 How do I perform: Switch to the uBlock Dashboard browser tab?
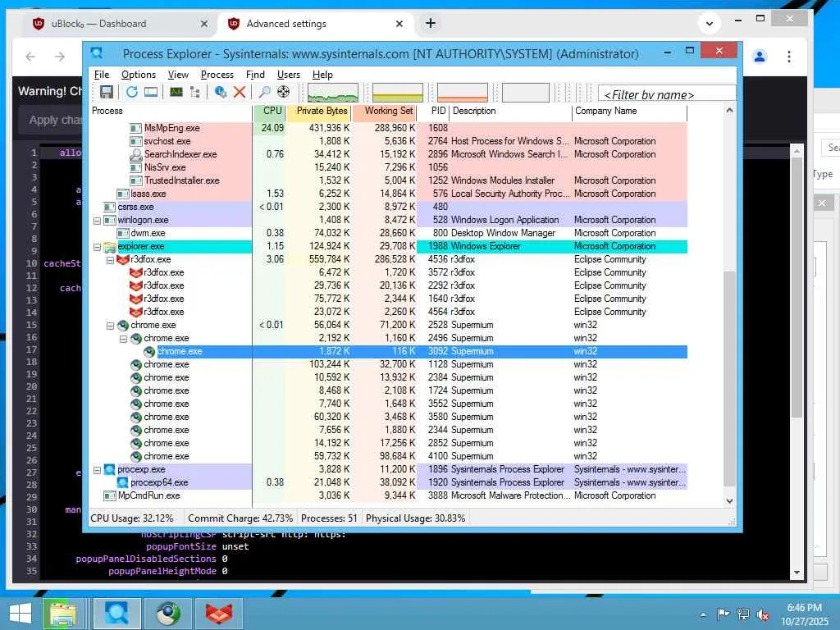point(118,24)
